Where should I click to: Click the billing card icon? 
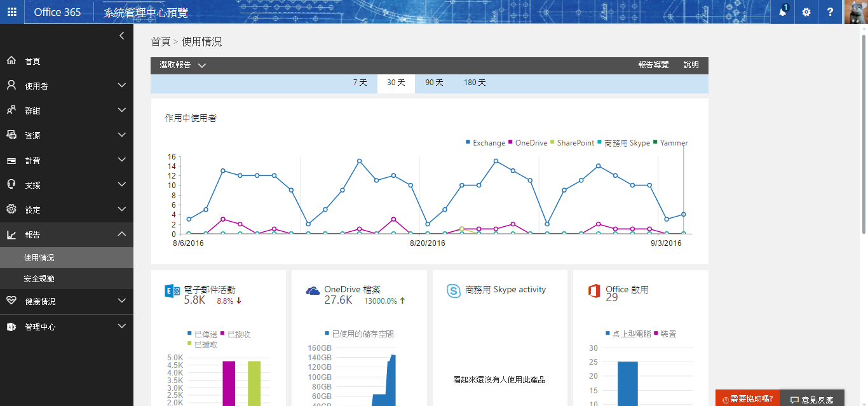point(11,160)
